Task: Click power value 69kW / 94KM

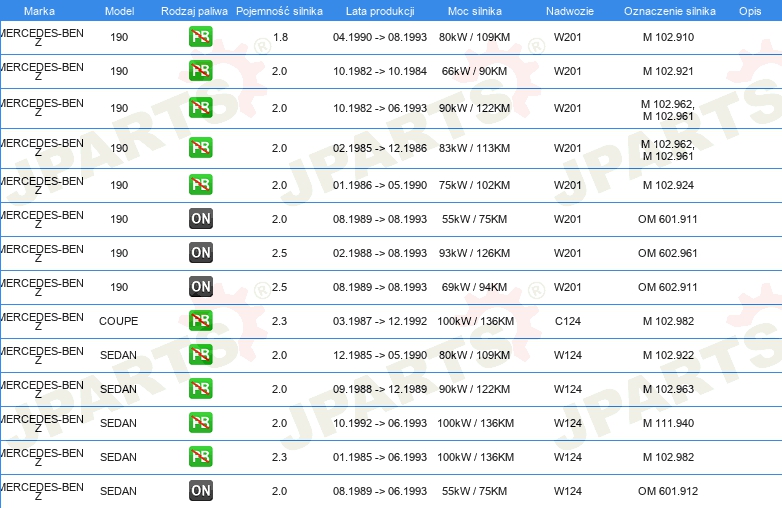Action: (474, 287)
